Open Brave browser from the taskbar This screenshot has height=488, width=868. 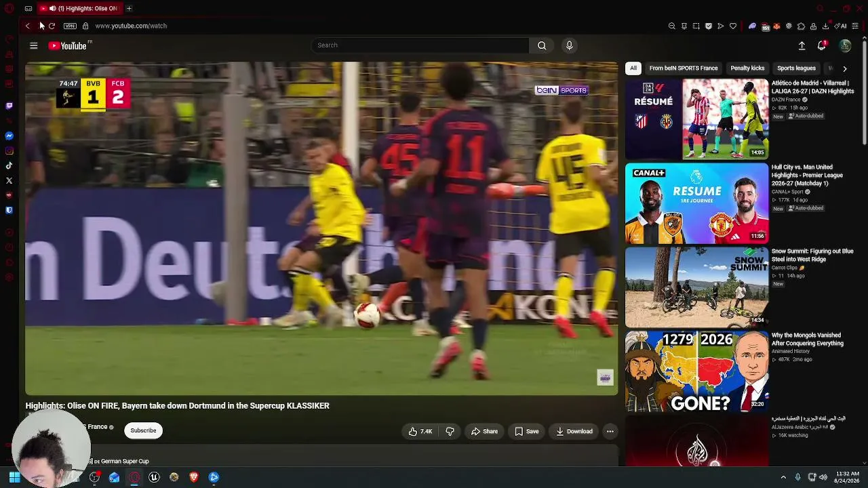[x=194, y=477]
